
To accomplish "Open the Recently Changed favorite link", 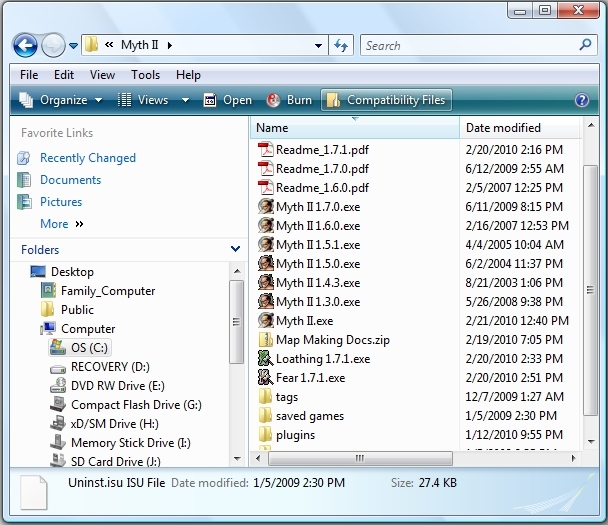I will coord(88,158).
